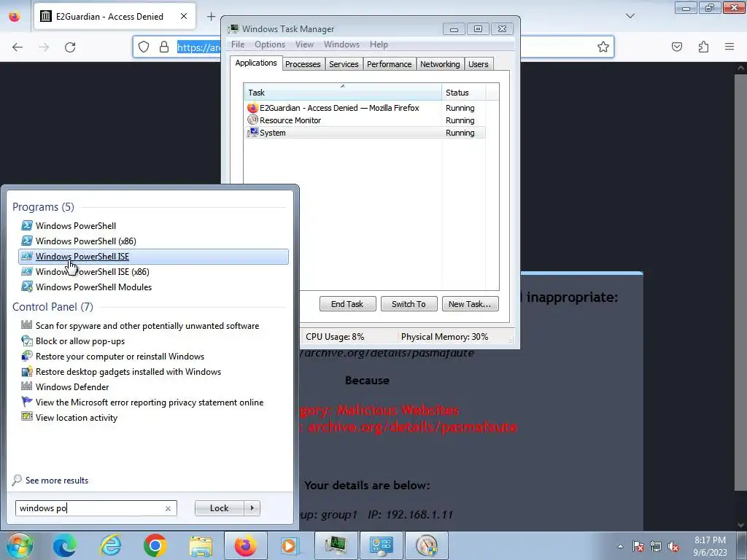Click the network tray icon
The image size is (747, 560).
[656, 547]
